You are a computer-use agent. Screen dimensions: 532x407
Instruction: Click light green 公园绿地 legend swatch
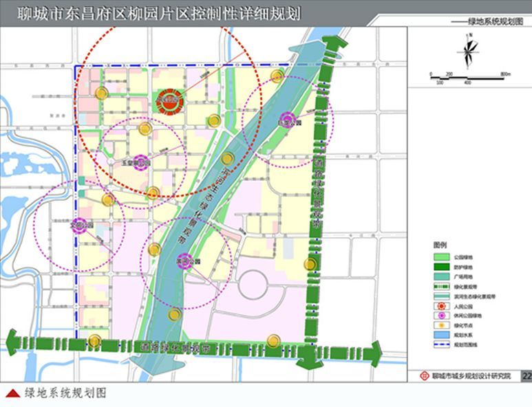441,257
